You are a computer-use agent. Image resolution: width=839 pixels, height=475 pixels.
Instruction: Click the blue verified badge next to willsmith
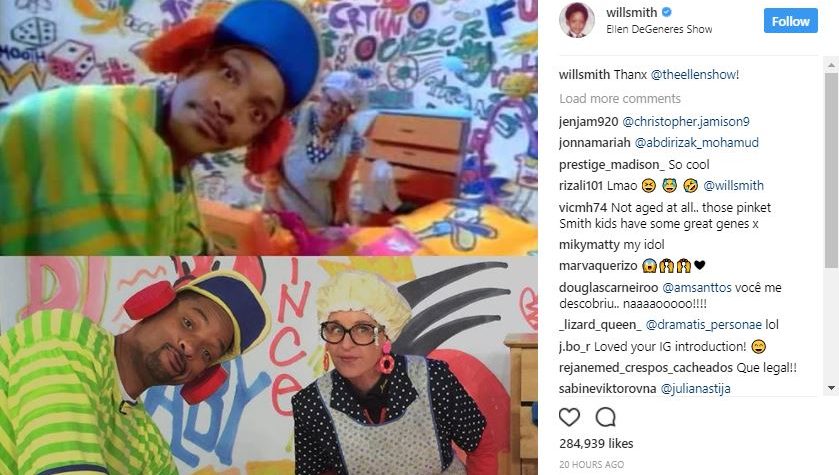coord(667,11)
